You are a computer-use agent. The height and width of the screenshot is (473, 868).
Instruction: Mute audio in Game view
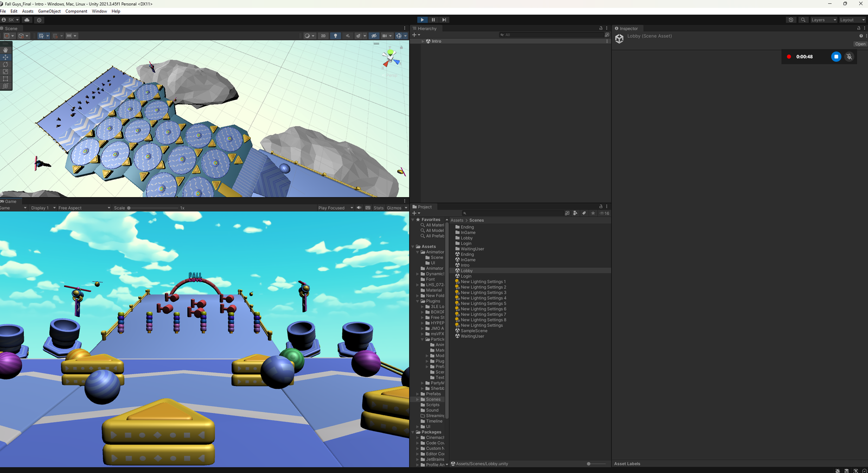[x=359, y=208]
